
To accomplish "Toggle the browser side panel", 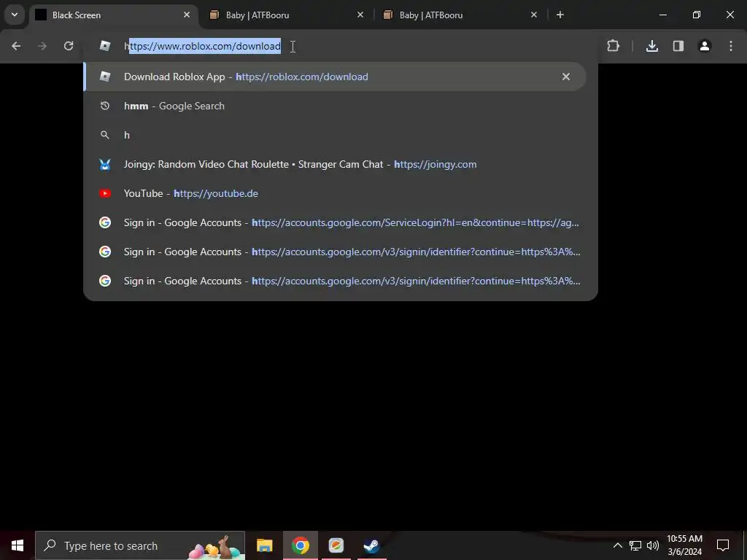I will point(678,46).
